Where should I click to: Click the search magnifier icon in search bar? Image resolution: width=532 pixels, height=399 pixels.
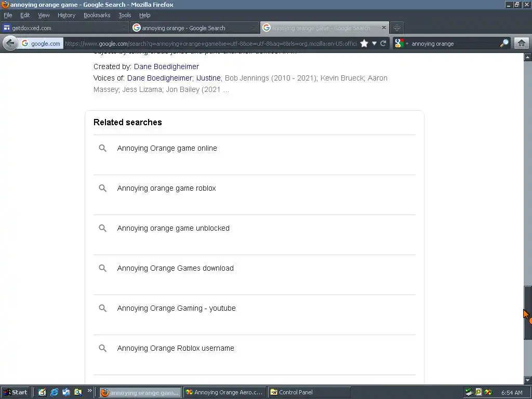pyautogui.click(x=504, y=44)
